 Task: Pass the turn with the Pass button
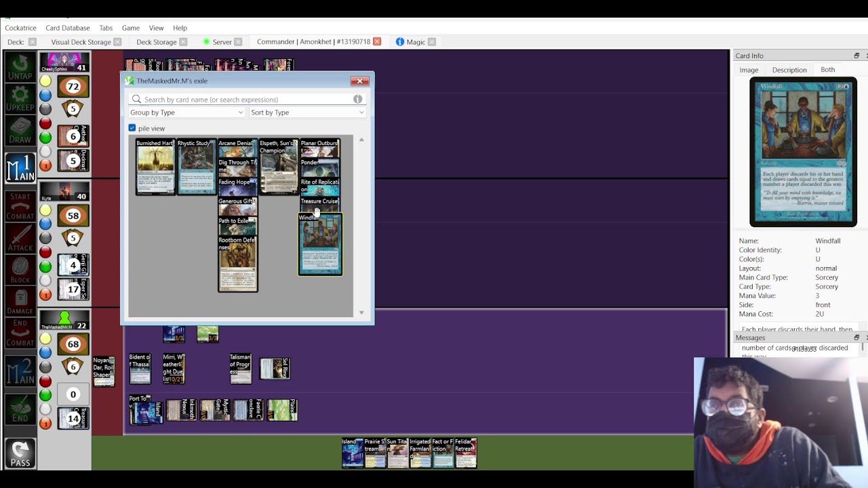point(20,453)
